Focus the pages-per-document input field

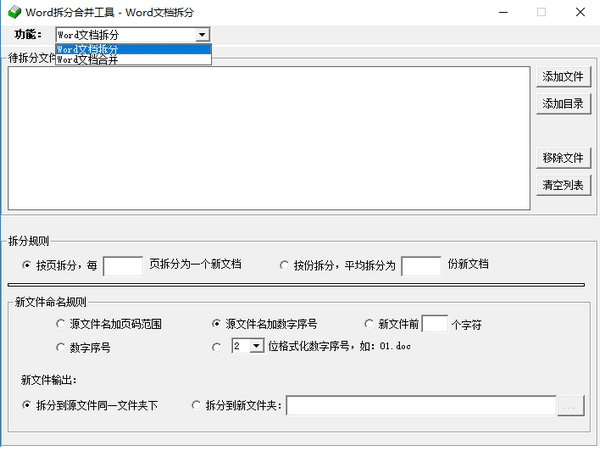[123, 266]
